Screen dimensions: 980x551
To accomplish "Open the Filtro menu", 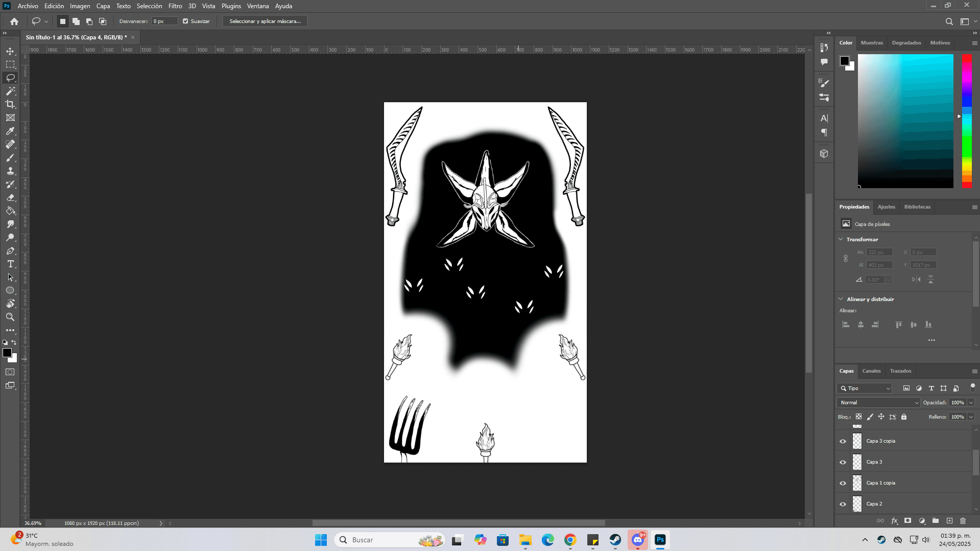I will click(x=175, y=6).
